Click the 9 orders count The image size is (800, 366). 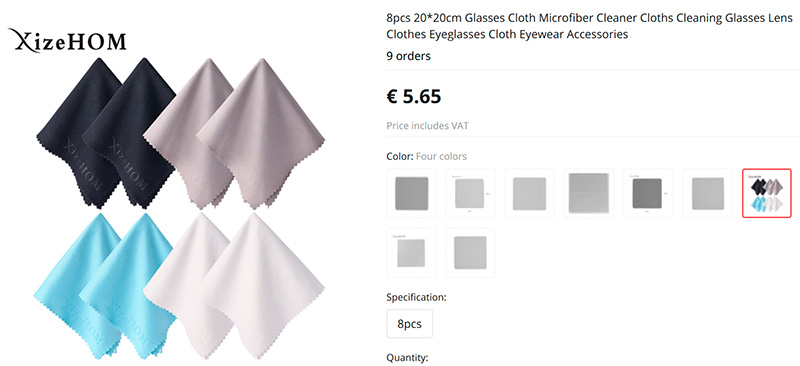tap(408, 56)
